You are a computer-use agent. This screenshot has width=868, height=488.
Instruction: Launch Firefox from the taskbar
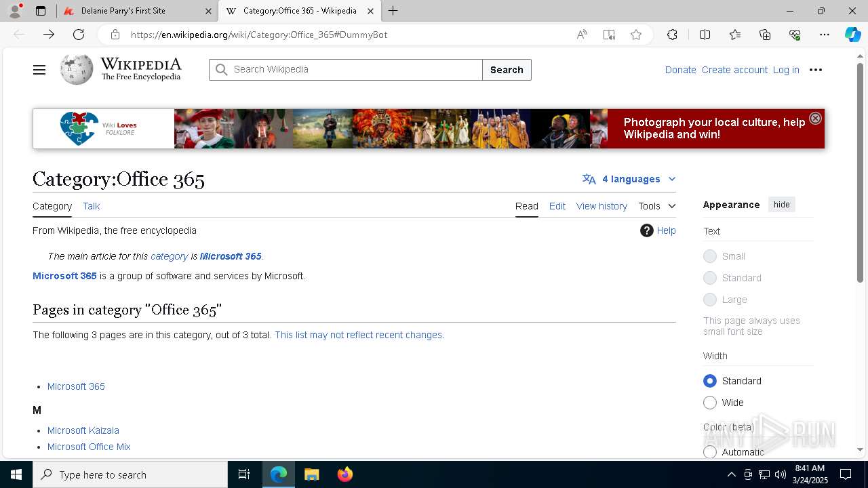pyautogui.click(x=345, y=474)
